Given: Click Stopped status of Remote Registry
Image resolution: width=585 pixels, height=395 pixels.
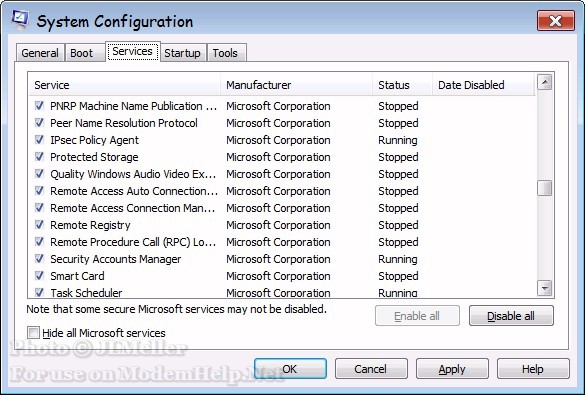Looking at the screenshot, I should [398, 225].
